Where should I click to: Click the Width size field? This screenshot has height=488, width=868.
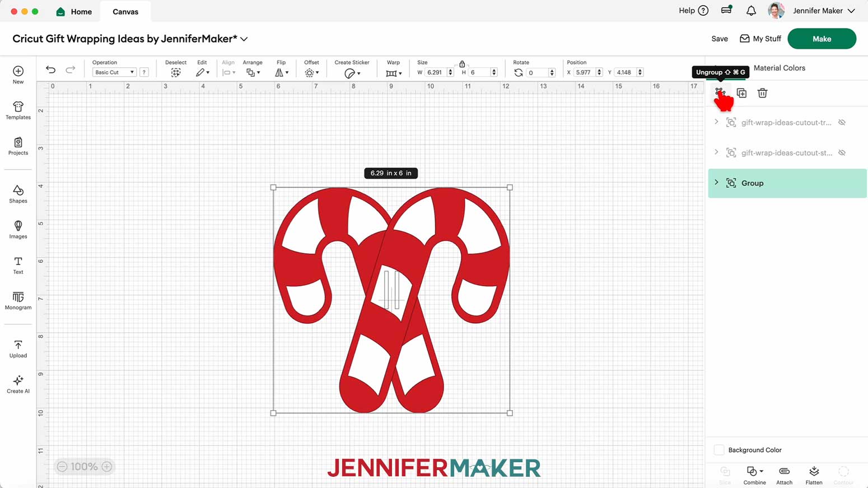(x=435, y=72)
